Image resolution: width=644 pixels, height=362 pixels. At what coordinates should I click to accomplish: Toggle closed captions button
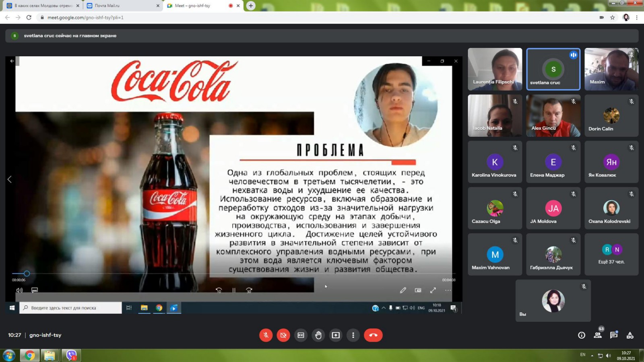tap(301, 335)
